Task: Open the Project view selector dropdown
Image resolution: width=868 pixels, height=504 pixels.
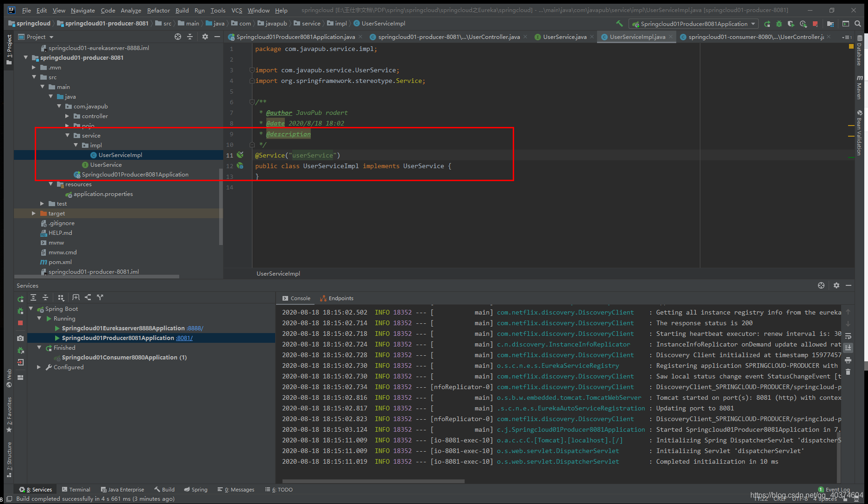Action: [36, 37]
